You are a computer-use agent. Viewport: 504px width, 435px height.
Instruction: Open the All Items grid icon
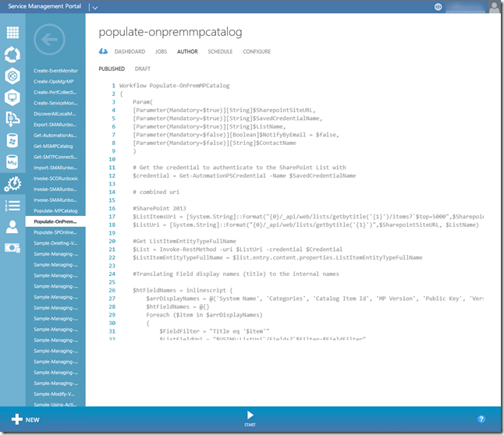pos(12,32)
